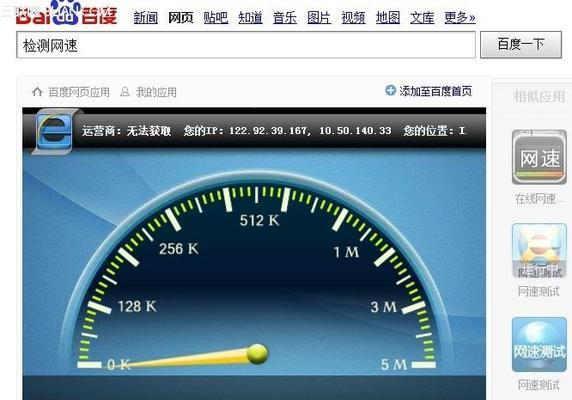Click the 运营商：无法获取 text

[127, 131]
